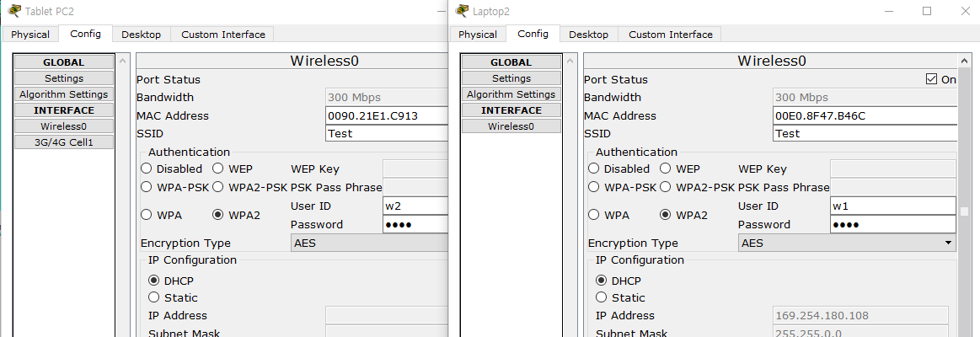Screen dimensions: 980x337
Task: Click SSID field in Laptop2
Action: (865, 133)
